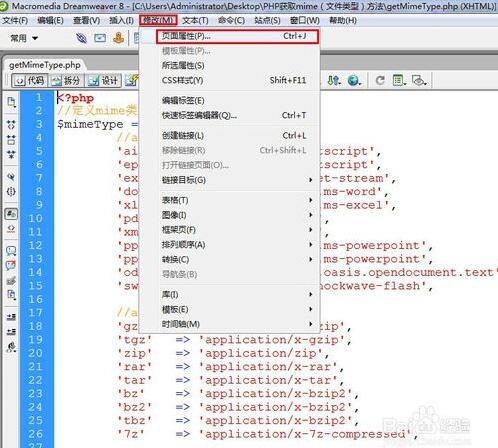498x448 pixels.
Task: Click the 'application/x-rar' string in code
Action: click(268, 367)
